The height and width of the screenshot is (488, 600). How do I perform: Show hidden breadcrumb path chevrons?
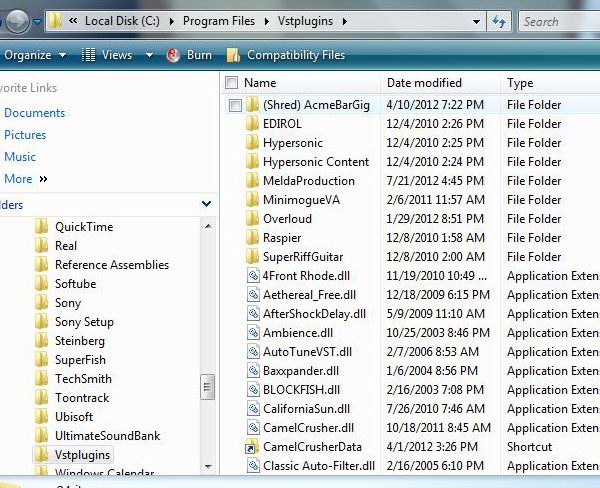[x=73, y=21]
